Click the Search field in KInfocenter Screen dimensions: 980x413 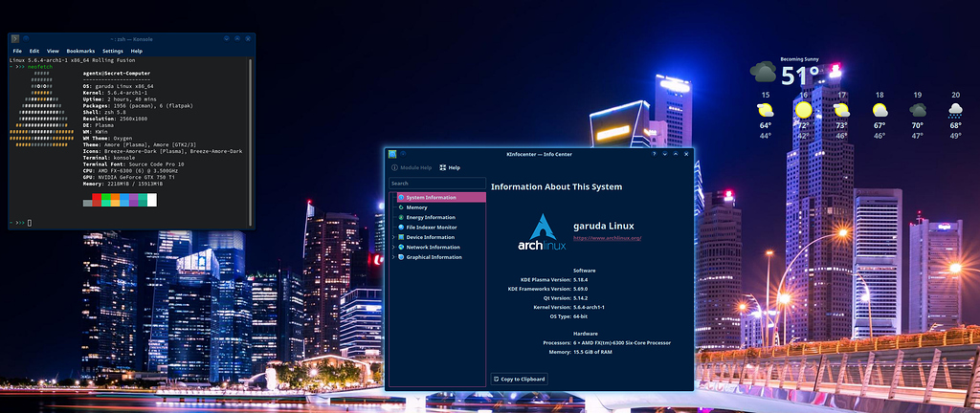[436, 183]
